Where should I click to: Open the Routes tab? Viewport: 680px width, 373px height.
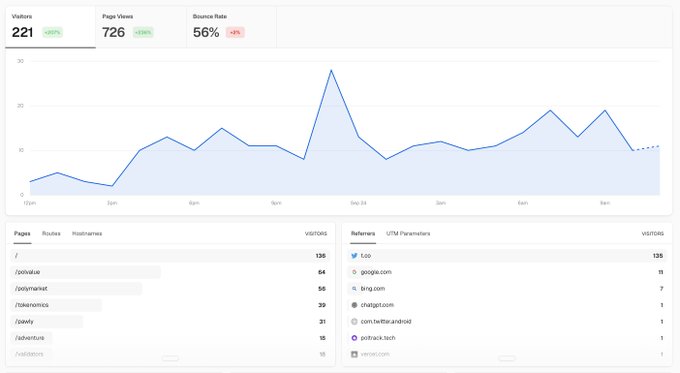[x=51, y=234]
